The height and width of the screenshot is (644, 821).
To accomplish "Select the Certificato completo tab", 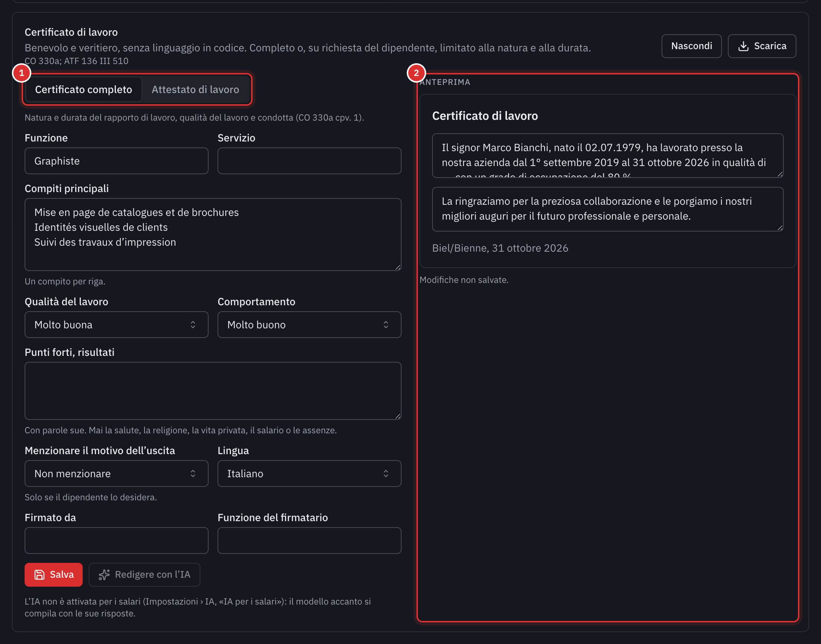I will (83, 89).
